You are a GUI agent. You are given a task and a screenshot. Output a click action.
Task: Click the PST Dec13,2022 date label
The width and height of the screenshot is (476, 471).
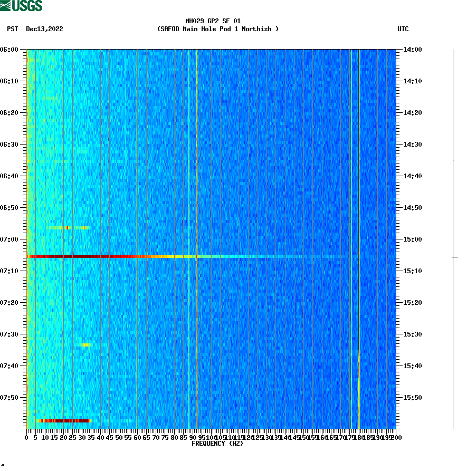coord(34,29)
